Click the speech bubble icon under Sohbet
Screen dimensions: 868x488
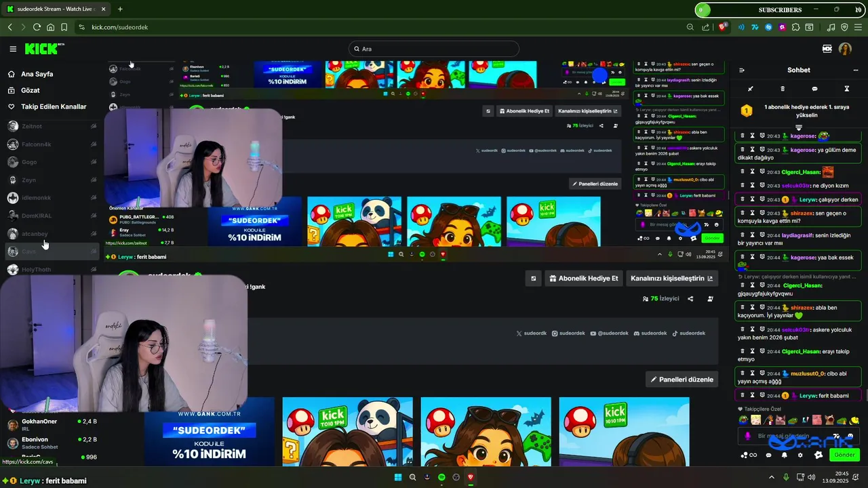[814, 89]
